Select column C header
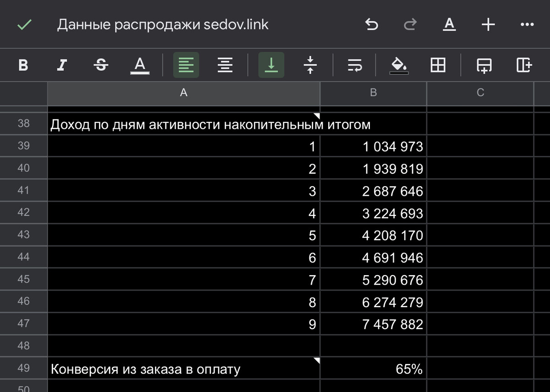 [480, 93]
